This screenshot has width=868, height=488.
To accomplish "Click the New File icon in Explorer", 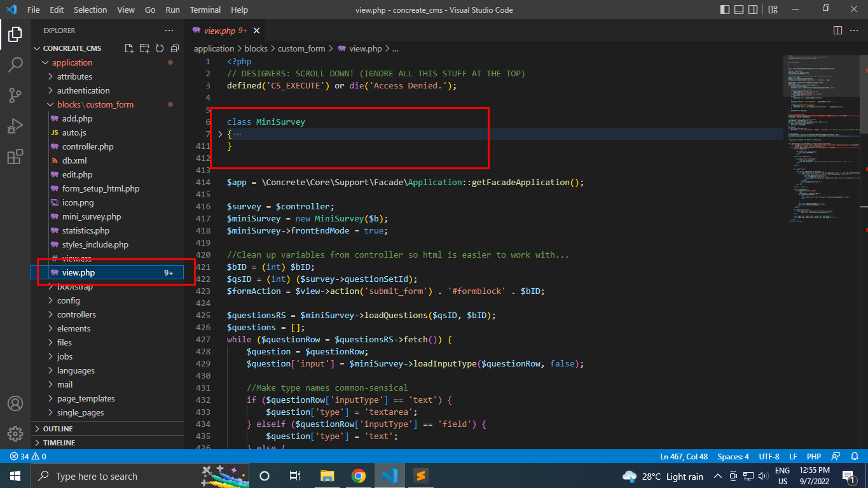I will click(x=130, y=48).
